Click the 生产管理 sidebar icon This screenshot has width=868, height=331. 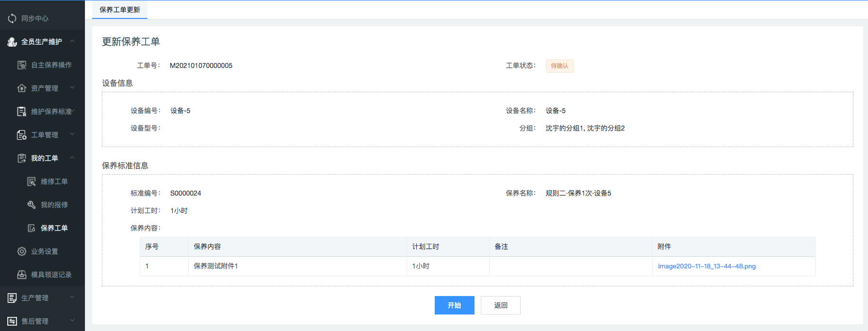click(12, 298)
